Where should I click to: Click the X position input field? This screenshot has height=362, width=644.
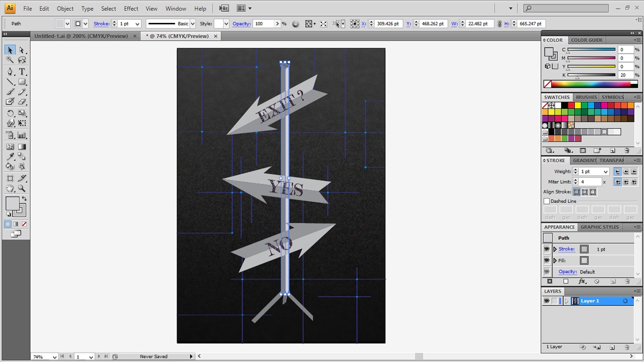[387, 23]
